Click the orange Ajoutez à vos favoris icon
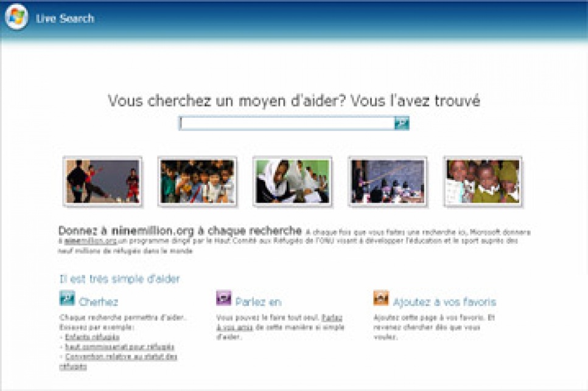This screenshot has height=391, width=588. pos(381,299)
